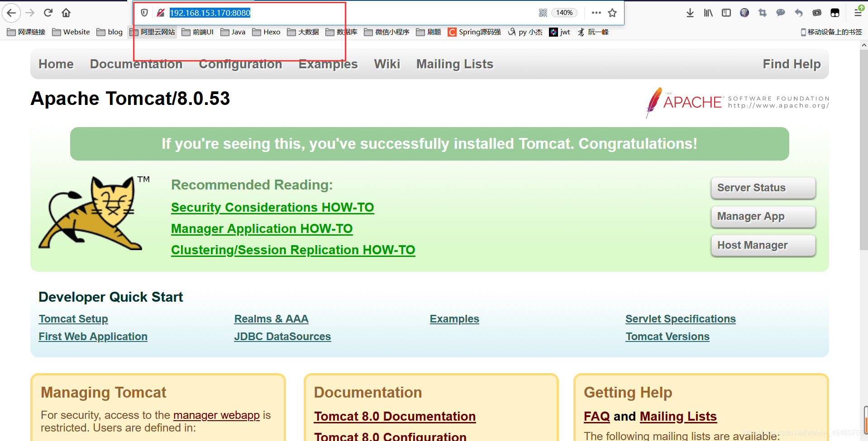
Task: Open Examples link under Developer Quick Start
Action: coord(454,319)
